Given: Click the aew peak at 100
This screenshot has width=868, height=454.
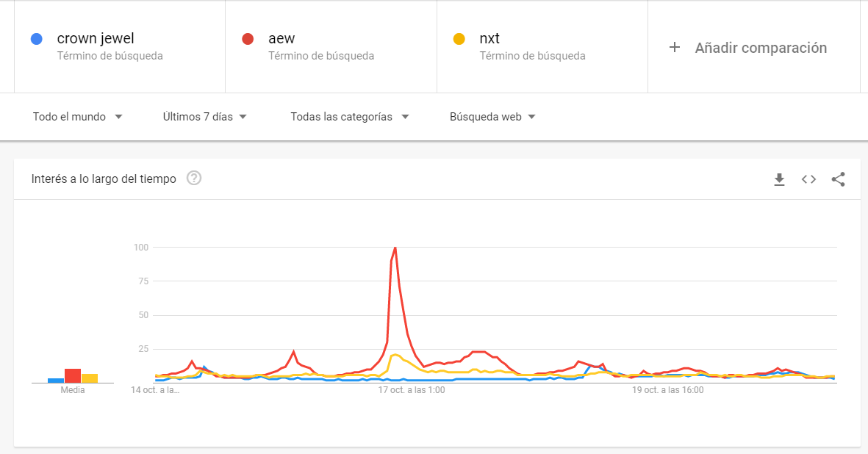Looking at the screenshot, I should (x=395, y=248).
